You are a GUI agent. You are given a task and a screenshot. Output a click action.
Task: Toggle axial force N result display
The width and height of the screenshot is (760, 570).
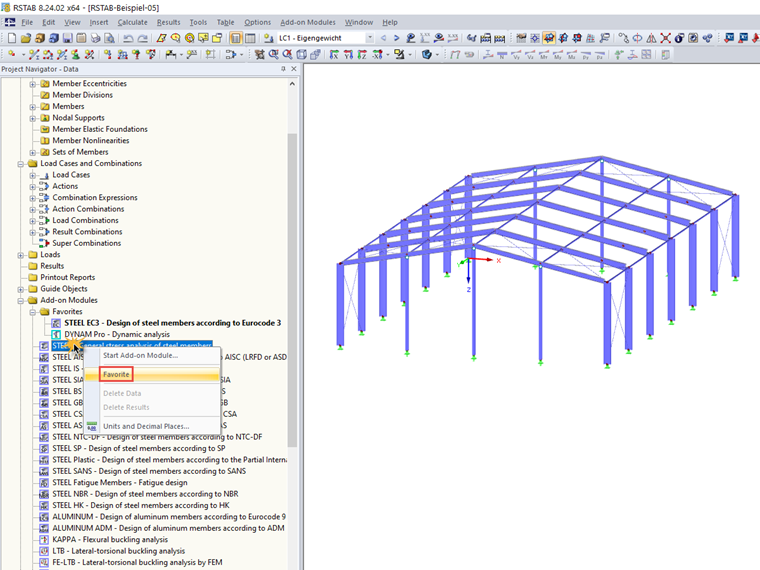pyautogui.click(x=502, y=55)
